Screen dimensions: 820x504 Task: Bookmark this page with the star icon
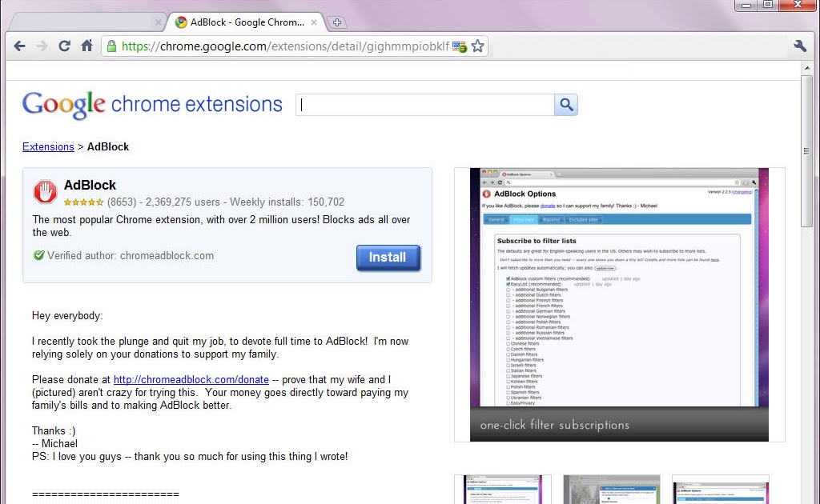(477, 46)
